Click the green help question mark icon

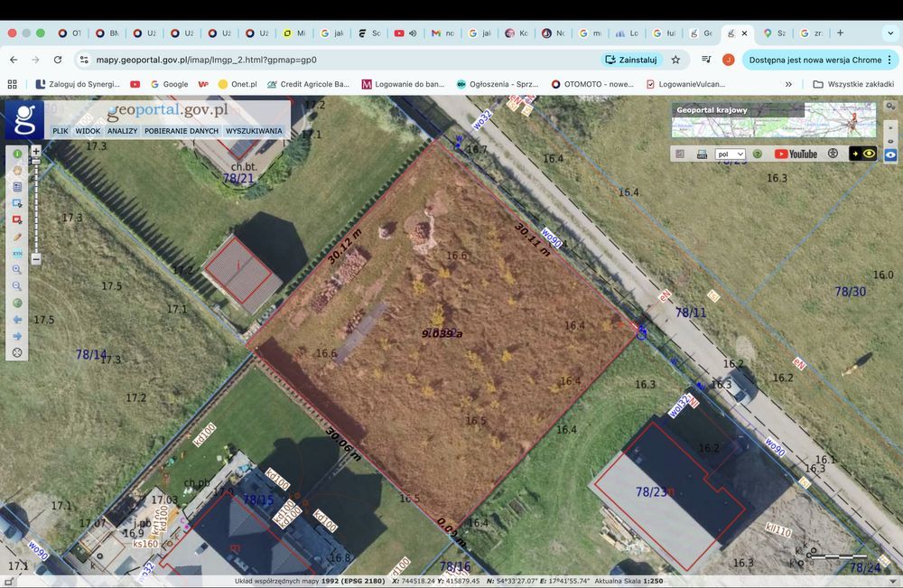[758, 154]
